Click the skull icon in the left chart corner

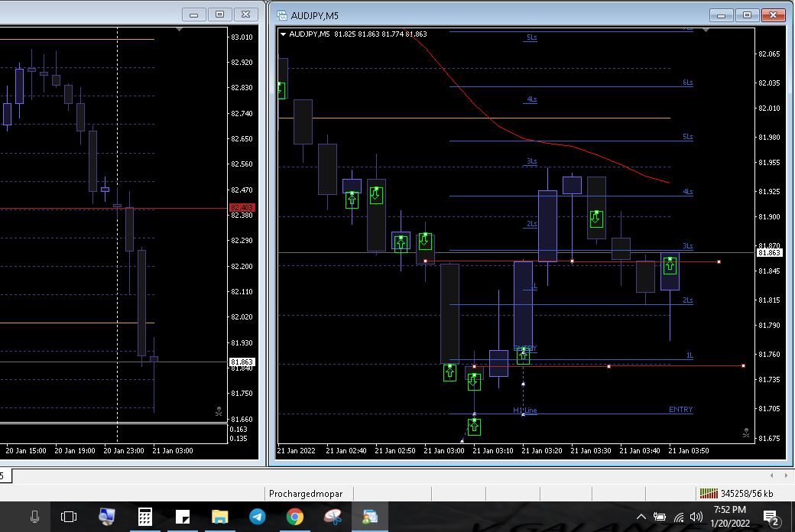(x=219, y=411)
